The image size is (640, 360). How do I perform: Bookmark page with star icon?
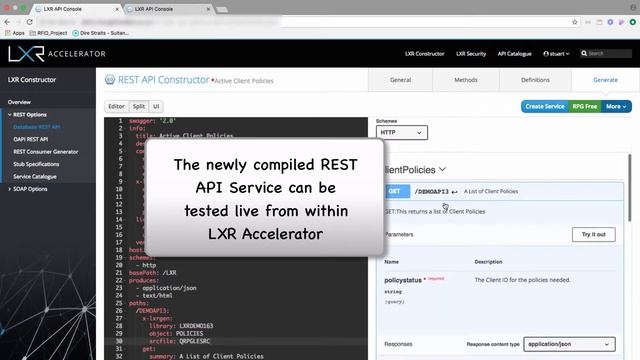[x=575, y=22]
